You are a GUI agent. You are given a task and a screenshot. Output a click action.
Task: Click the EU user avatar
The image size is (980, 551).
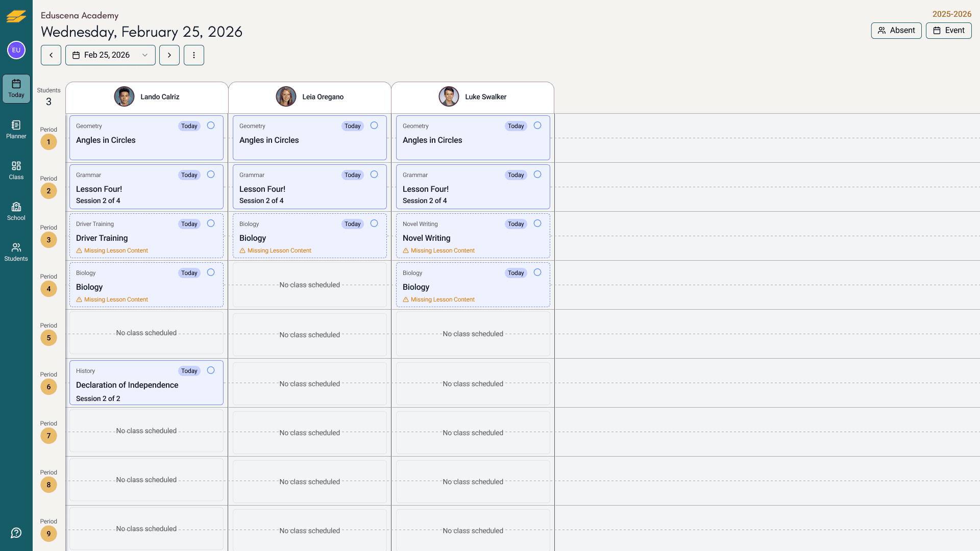click(x=16, y=50)
